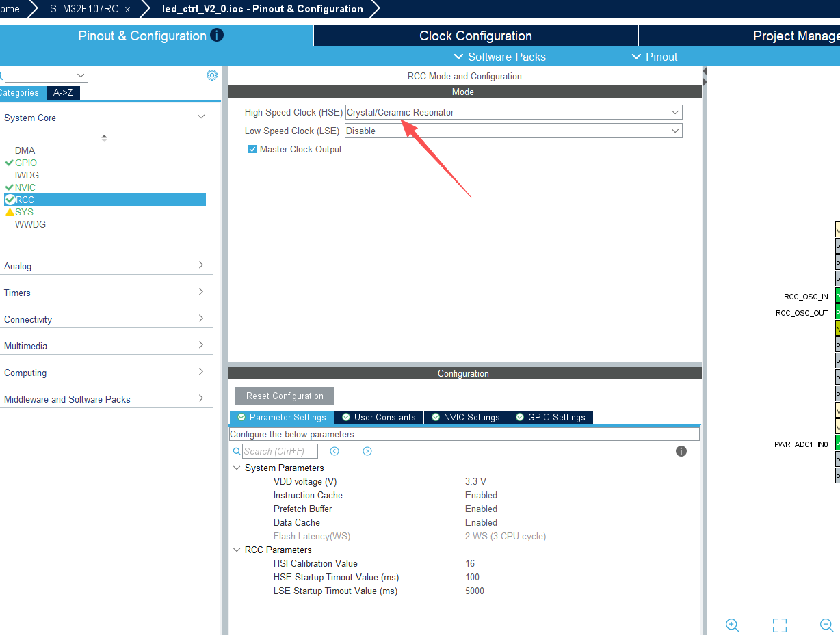Click the HSI Calibration Value 16
840x635 pixels.
coord(470,563)
